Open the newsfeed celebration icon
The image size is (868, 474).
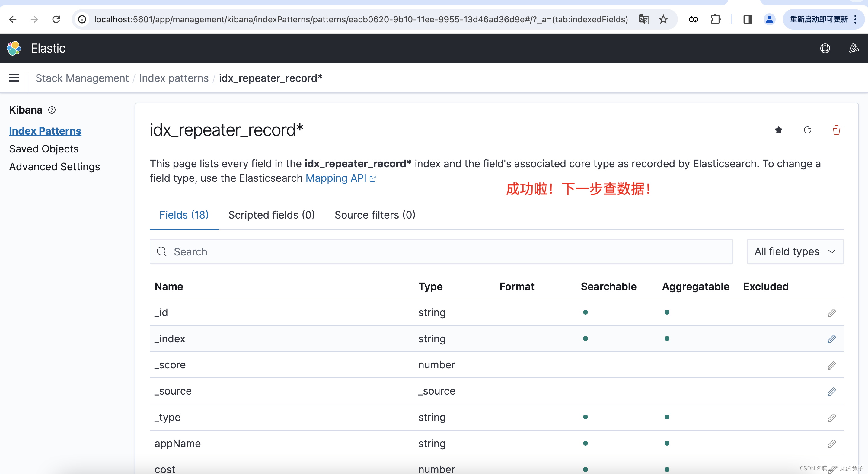point(854,49)
